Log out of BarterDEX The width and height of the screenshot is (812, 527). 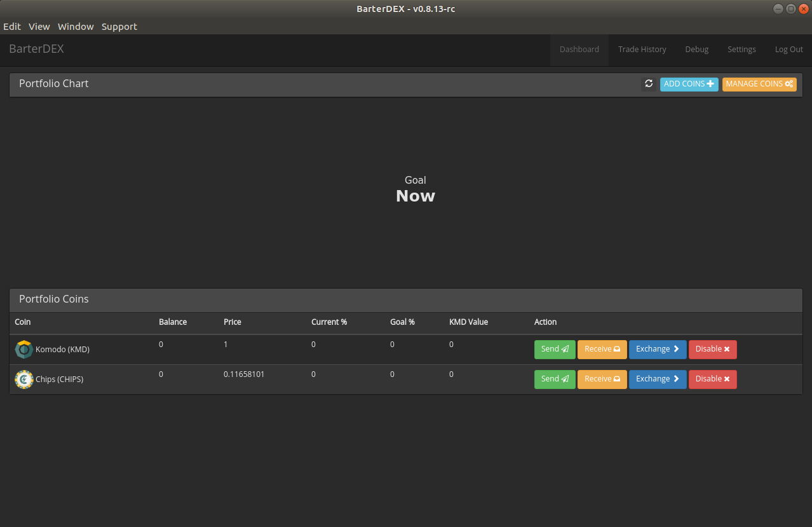789,50
